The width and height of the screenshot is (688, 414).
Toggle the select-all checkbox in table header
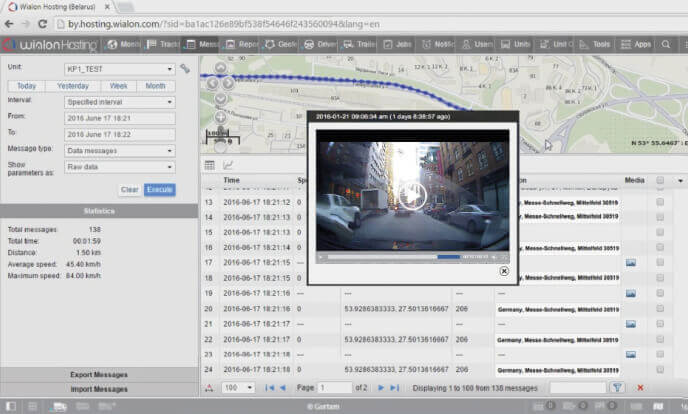tap(659, 181)
